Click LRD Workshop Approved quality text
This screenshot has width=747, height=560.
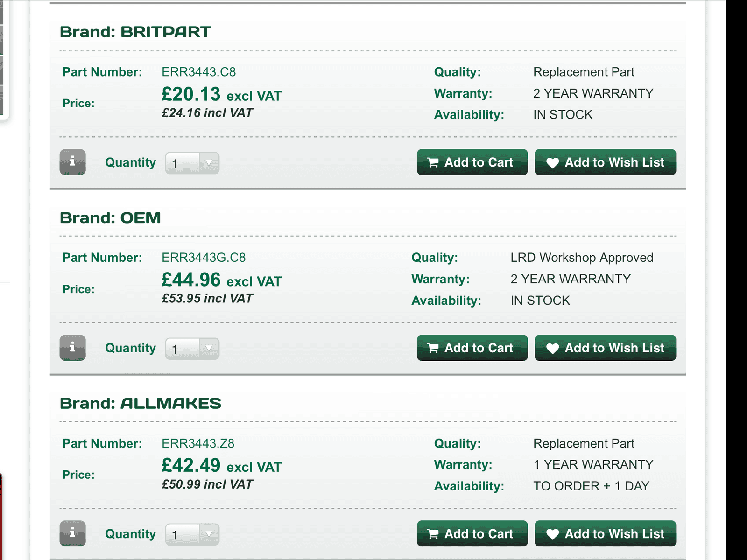pos(582,258)
